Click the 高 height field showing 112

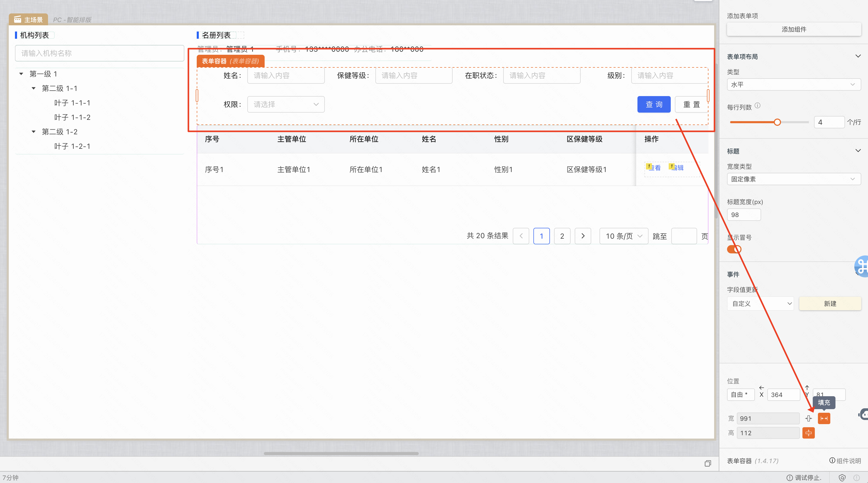tap(768, 433)
